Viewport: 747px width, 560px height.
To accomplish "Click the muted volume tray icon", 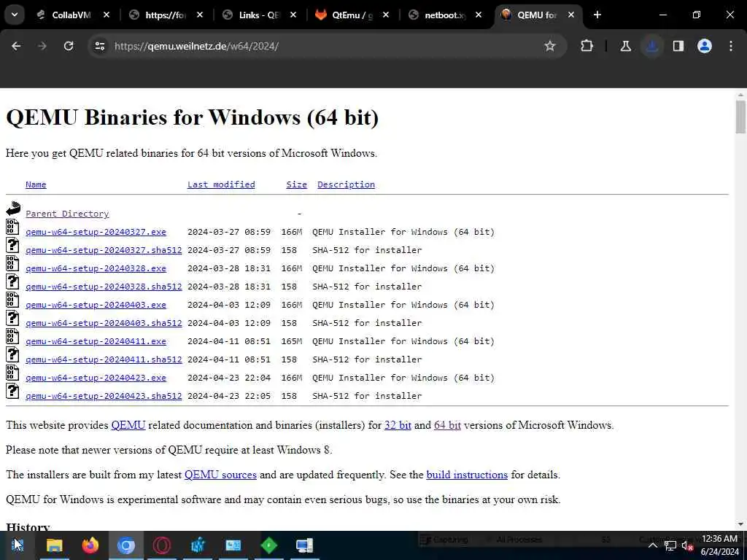I will [x=687, y=545].
